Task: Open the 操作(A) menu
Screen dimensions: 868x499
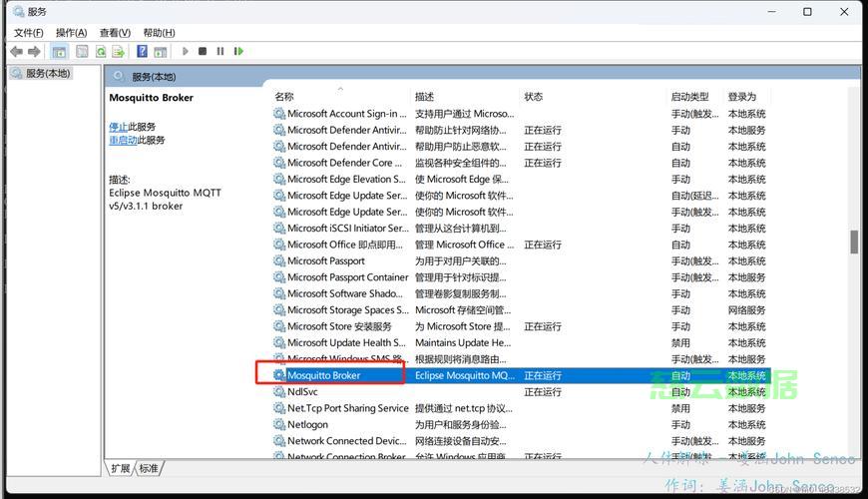Action: click(x=71, y=32)
